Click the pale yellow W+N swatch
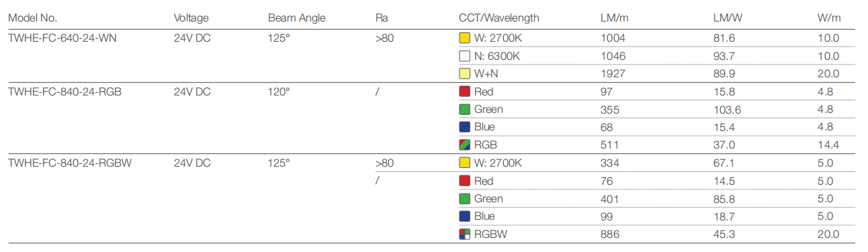 pyautogui.click(x=464, y=74)
